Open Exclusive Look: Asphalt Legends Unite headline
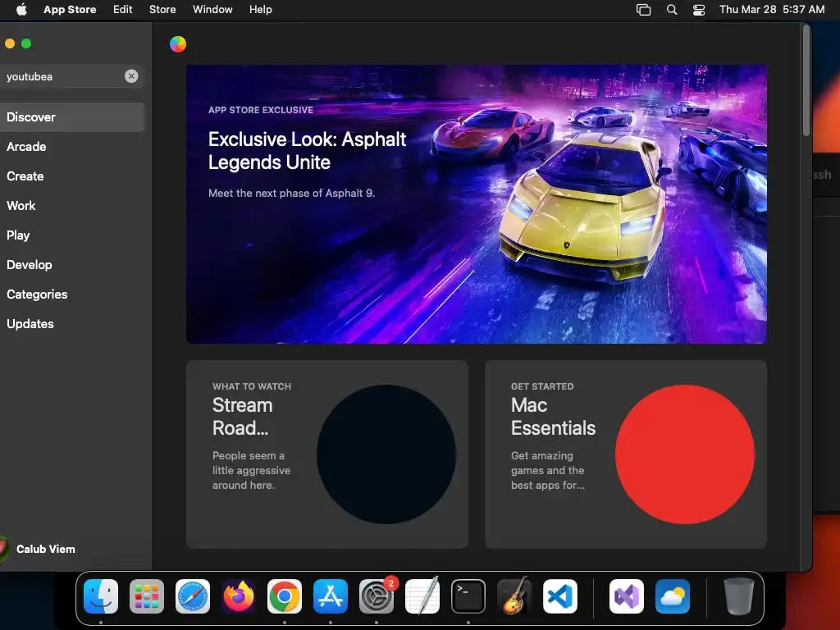The height and width of the screenshot is (630, 840). [307, 151]
